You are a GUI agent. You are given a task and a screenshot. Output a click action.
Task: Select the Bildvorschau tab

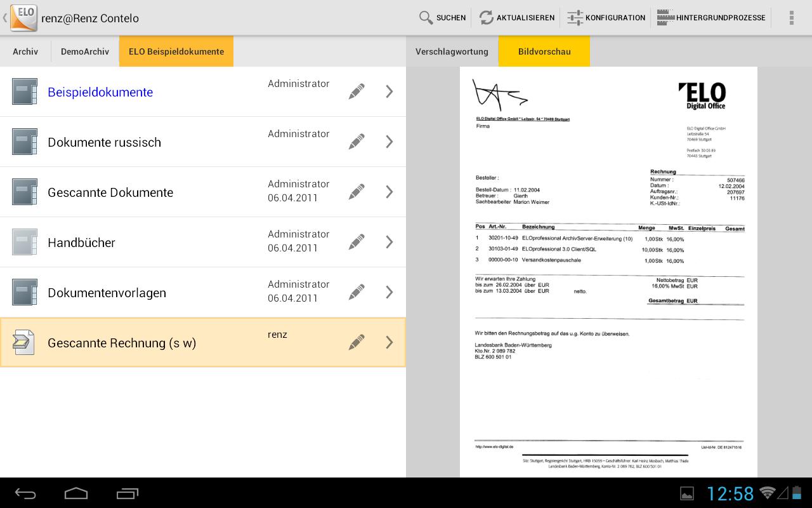[544, 51]
